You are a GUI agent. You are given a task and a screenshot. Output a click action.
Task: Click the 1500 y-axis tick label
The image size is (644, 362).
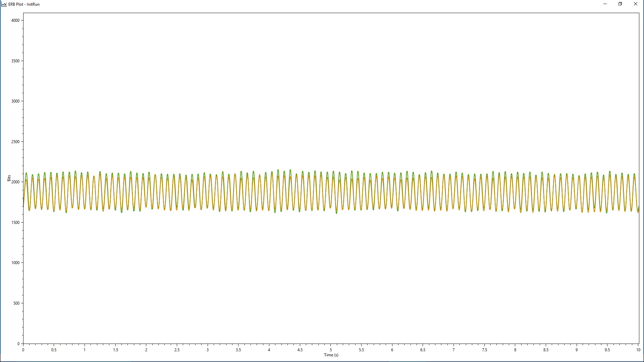pos(15,223)
